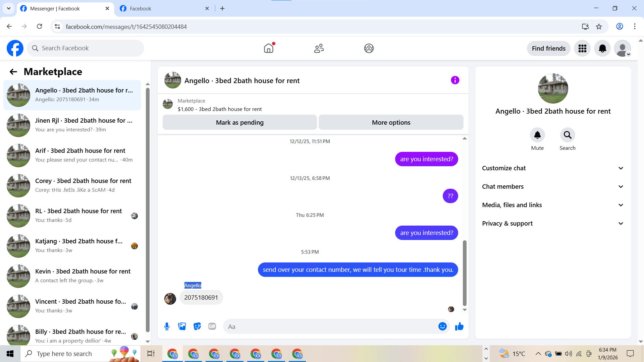Expand Privacy & support section
The image size is (644, 362).
point(553,224)
